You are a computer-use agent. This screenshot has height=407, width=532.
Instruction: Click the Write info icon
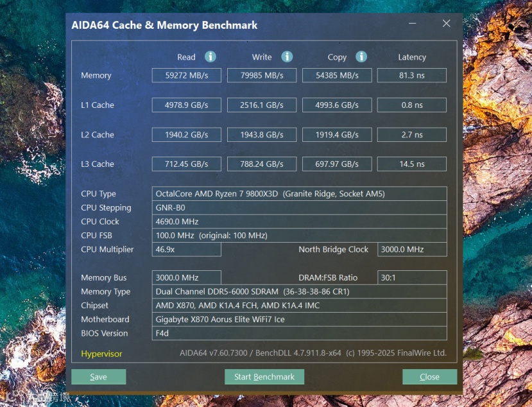tap(287, 56)
